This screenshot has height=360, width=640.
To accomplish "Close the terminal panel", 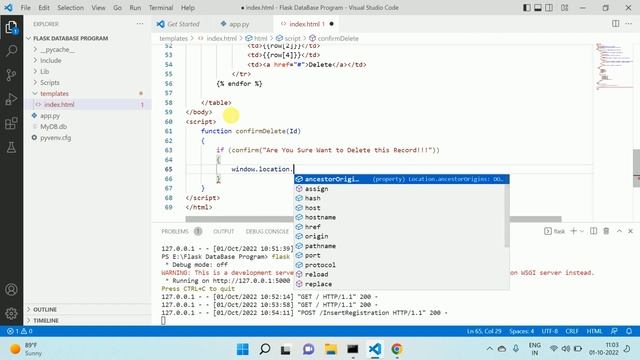I will point(631,231).
